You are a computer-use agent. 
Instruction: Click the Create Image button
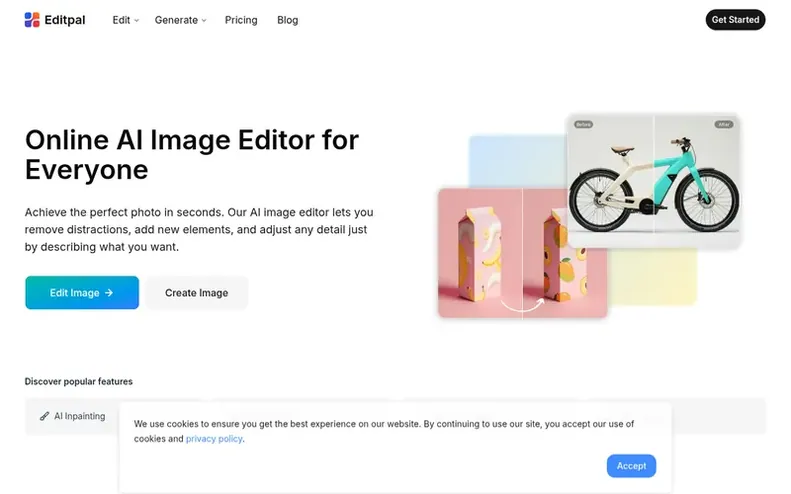pyautogui.click(x=197, y=293)
